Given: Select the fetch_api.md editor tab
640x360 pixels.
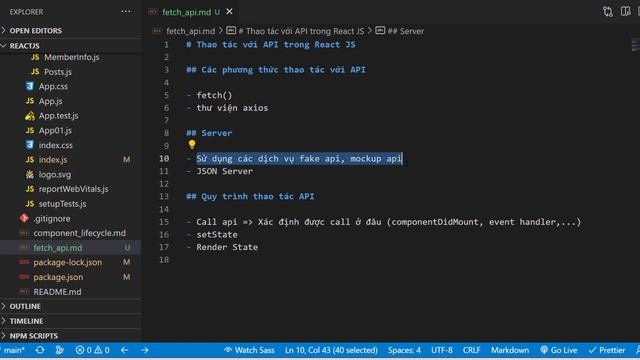Looking at the screenshot, I should tap(191, 12).
